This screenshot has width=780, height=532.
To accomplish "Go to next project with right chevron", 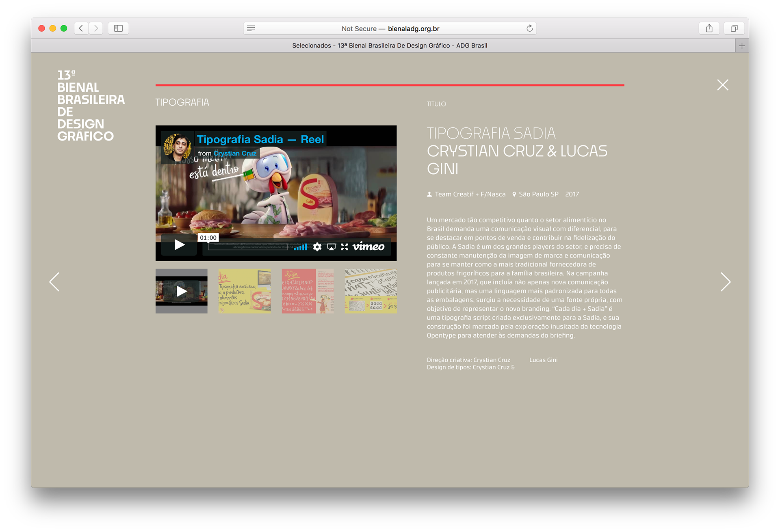I will click(x=725, y=282).
